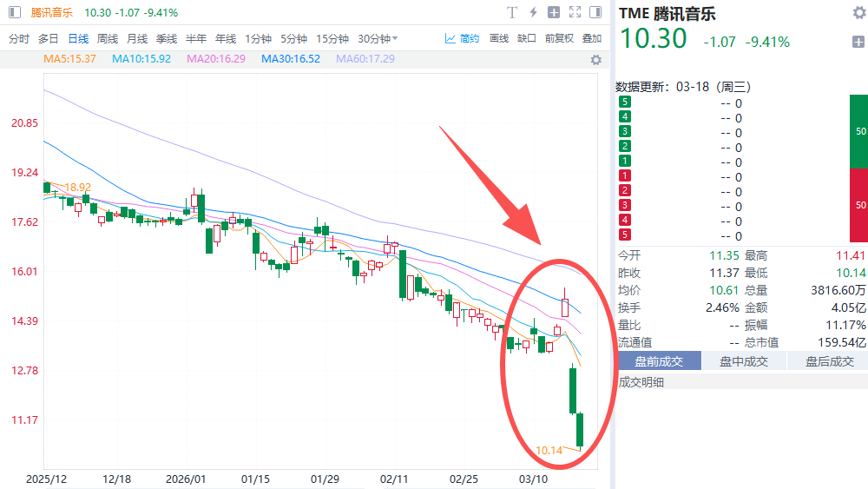Select 1分钟 chart interval
This screenshot has width=868, height=489.
pyautogui.click(x=259, y=39)
